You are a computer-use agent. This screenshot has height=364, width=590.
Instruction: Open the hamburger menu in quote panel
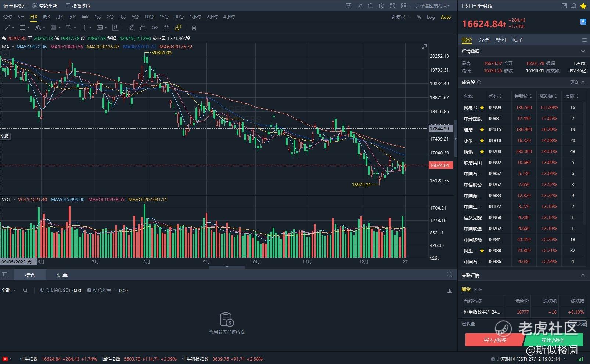584,40
